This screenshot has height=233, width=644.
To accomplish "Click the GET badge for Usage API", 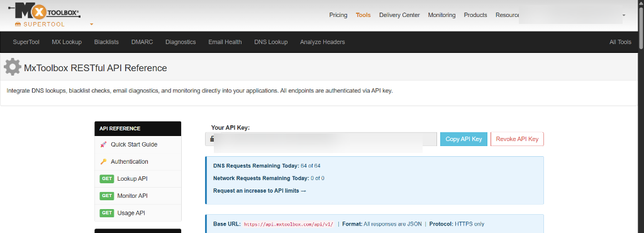I will click(106, 213).
